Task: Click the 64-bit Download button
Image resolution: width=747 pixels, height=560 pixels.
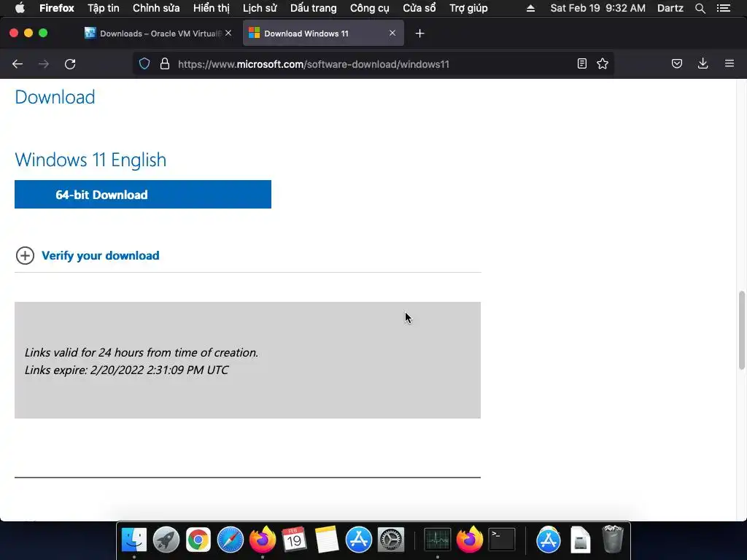Action: click(143, 194)
